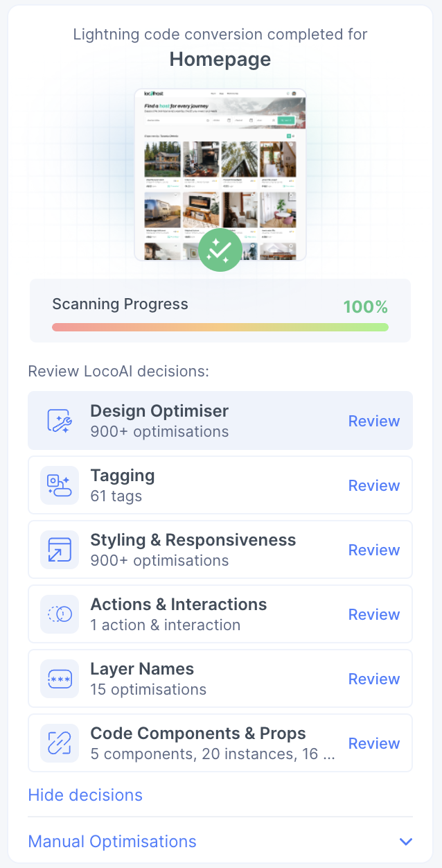Review the 61 Tagging decisions

coord(373,485)
